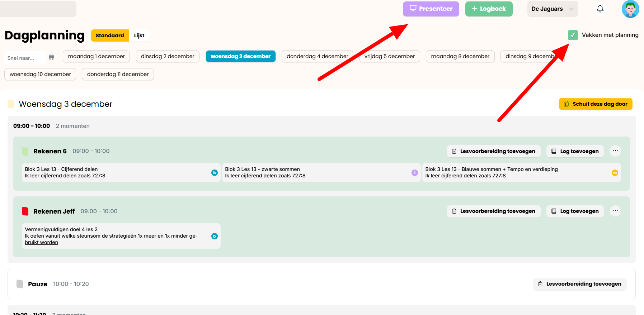Click red color swatch of Rekenen Jeff

[25, 211]
